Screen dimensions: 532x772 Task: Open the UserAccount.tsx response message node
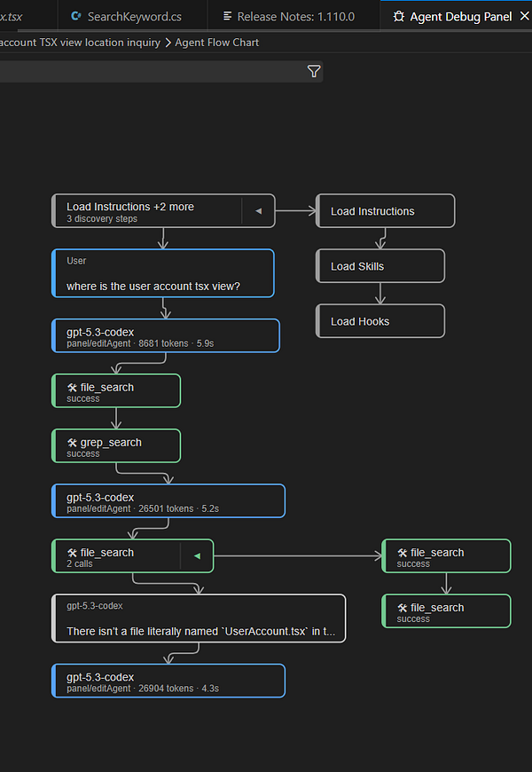click(199, 618)
